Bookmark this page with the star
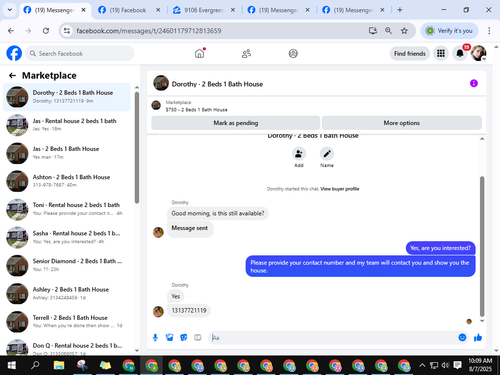 (404, 31)
